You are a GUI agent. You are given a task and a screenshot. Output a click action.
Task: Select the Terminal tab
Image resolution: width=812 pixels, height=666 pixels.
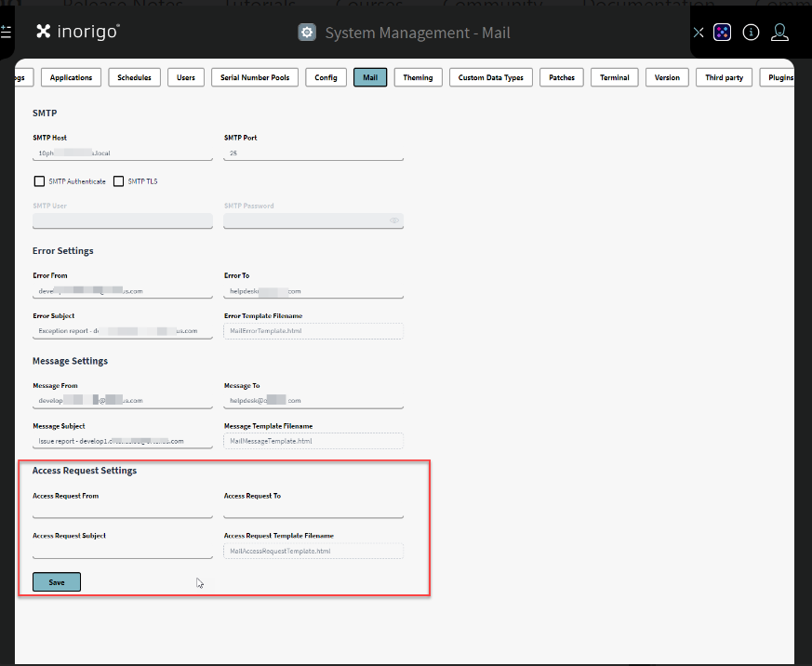click(x=614, y=78)
